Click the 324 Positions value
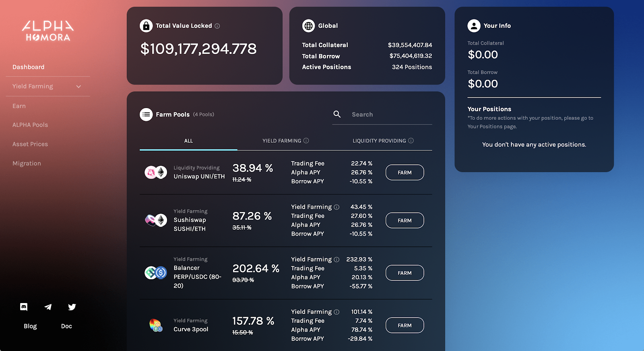 point(412,67)
